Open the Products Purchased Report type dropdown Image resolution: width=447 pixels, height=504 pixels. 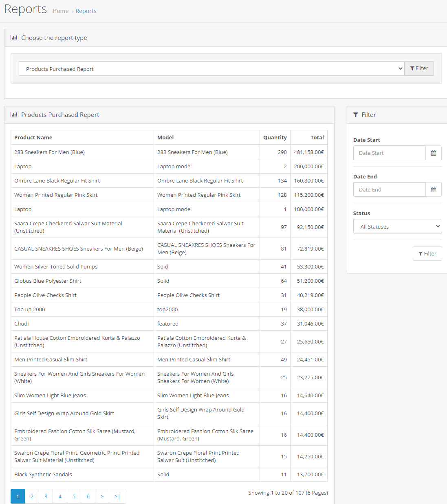[x=212, y=68]
